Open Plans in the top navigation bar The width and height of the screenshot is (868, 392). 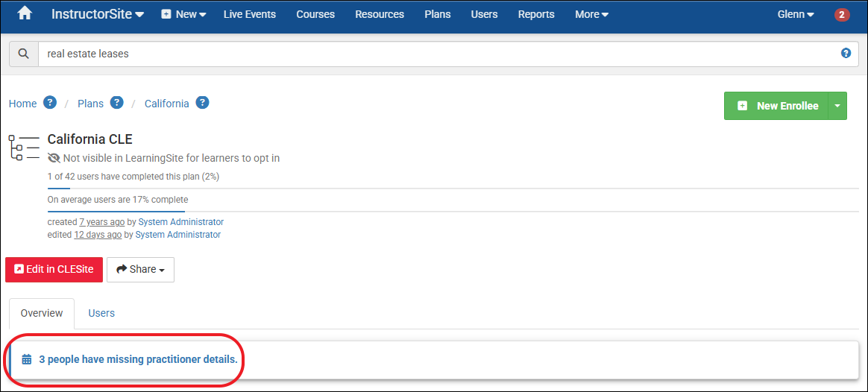[437, 14]
